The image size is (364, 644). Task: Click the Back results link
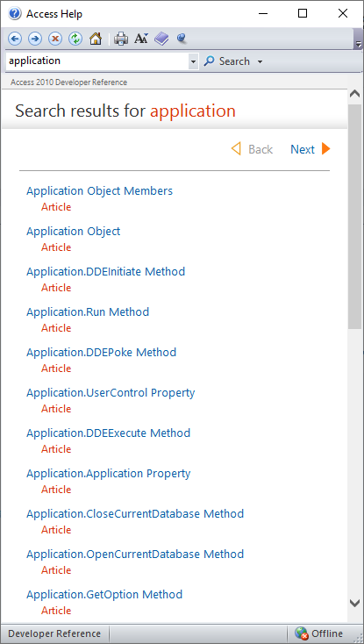tap(261, 149)
